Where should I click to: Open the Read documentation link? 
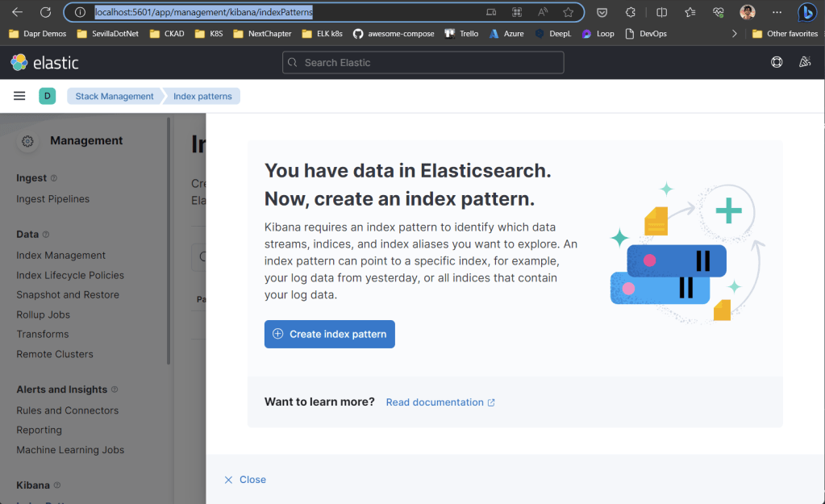(x=440, y=402)
